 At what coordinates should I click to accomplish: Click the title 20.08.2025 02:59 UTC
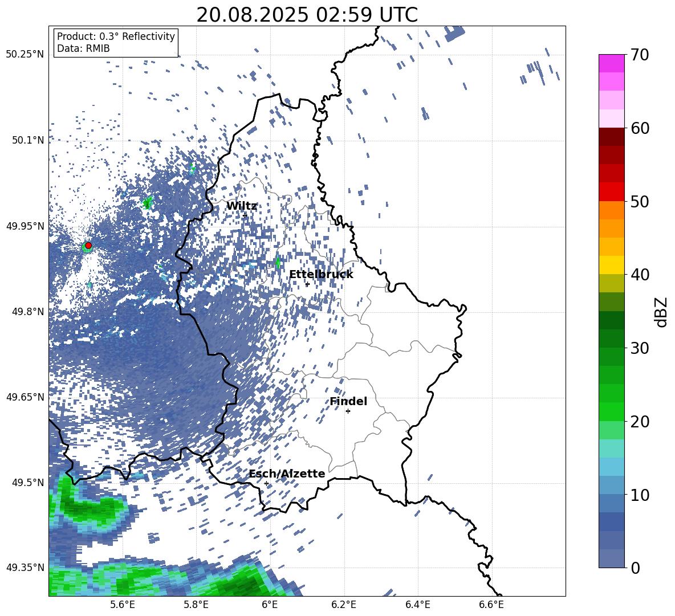pos(307,15)
